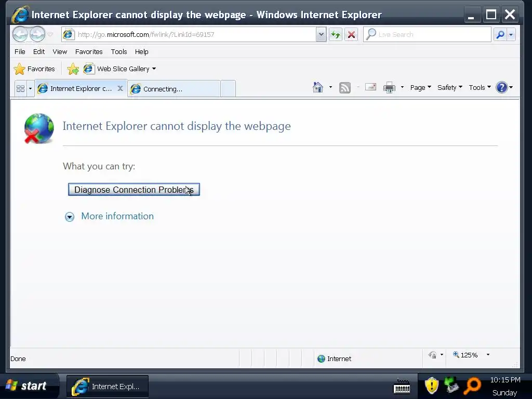Image resolution: width=532 pixels, height=399 pixels.
Task: Click the More information link
Action: tap(117, 216)
